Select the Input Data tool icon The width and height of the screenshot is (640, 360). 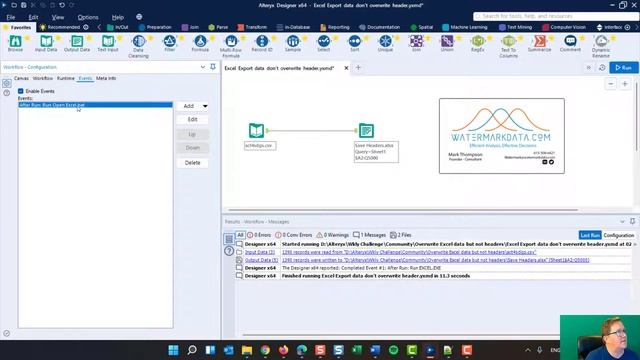point(46,41)
